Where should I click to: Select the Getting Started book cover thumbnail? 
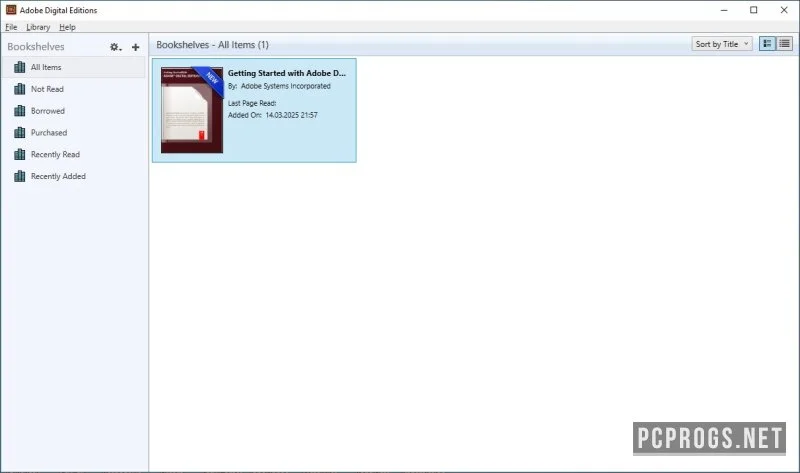192,110
